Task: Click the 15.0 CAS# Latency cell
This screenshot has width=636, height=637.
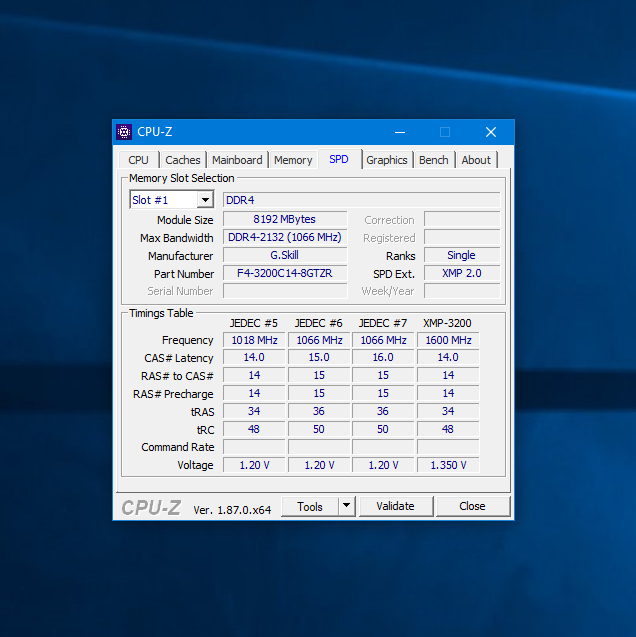Action: [319, 358]
